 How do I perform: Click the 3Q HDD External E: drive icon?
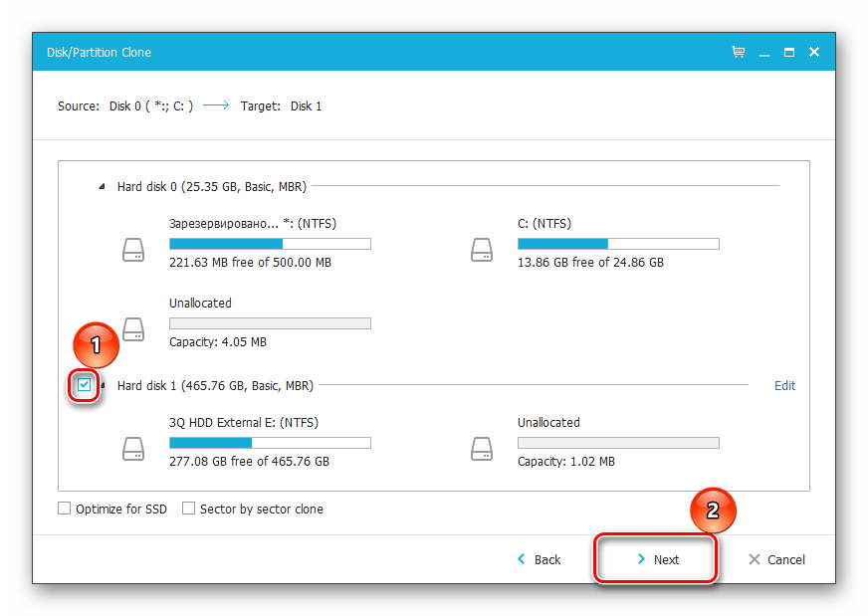[133, 448]
